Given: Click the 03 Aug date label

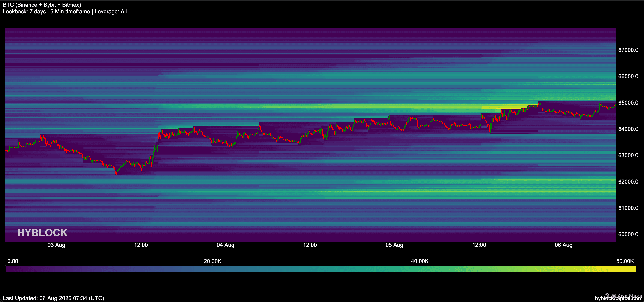Looking at the screenshot, I should pyautogui.click(x=56, y=245).
